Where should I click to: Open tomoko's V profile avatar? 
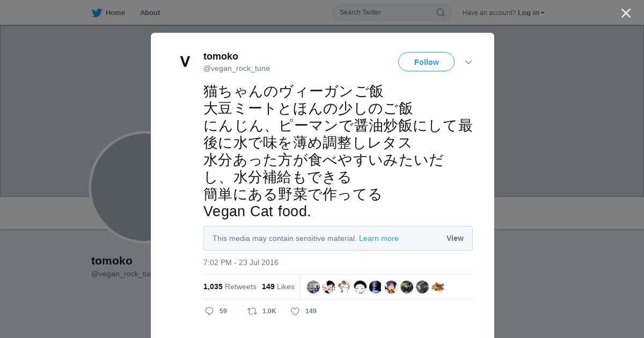pos(185,62)
